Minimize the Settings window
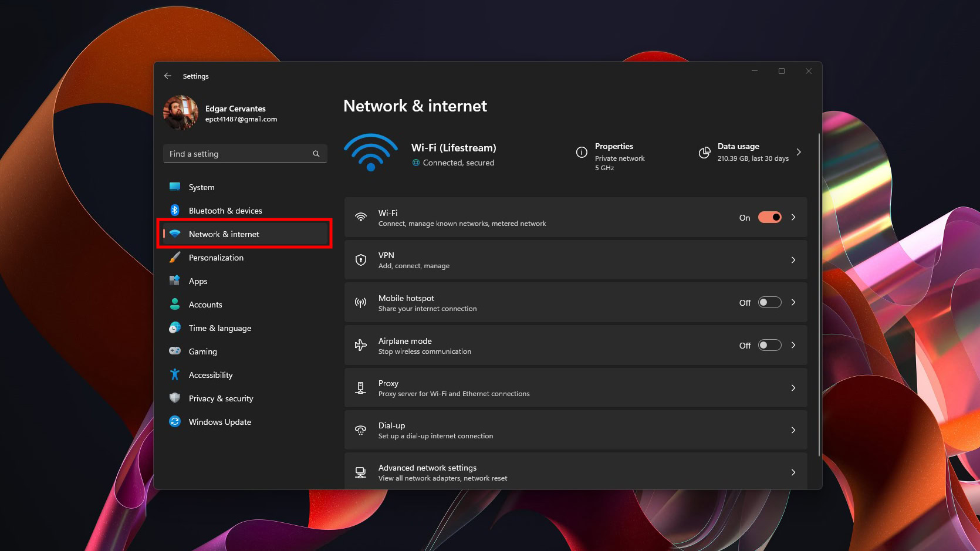The height and width of the screenshot is (551, 980). (x=755, y=71)
